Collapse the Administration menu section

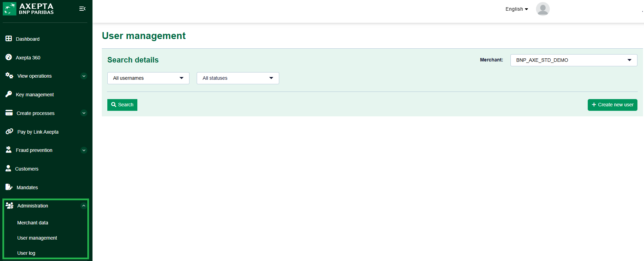[84, 206]
